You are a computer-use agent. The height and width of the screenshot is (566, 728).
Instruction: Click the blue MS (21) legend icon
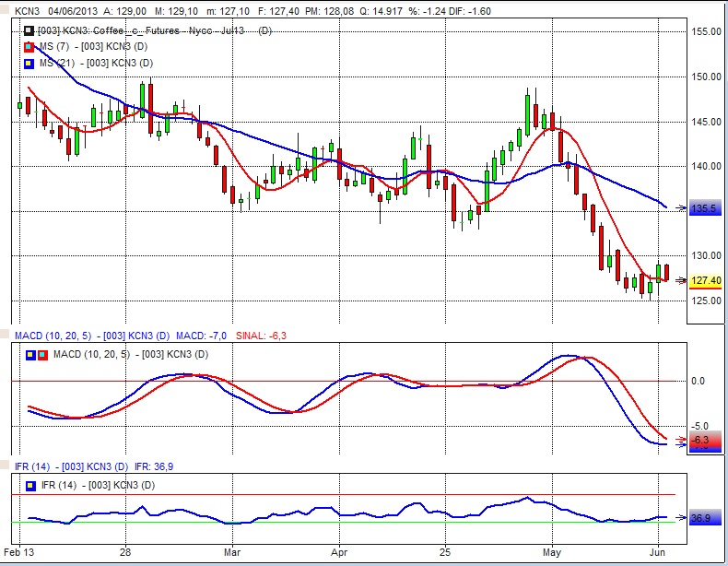click(x=28, y=63)
